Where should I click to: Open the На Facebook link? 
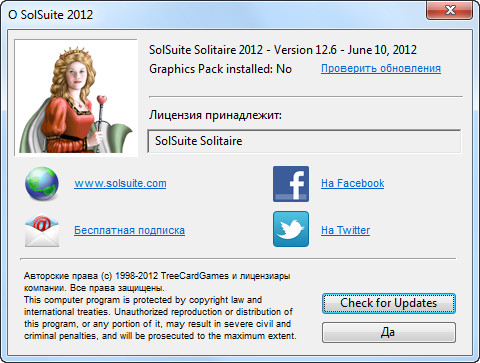click(353, 183)
